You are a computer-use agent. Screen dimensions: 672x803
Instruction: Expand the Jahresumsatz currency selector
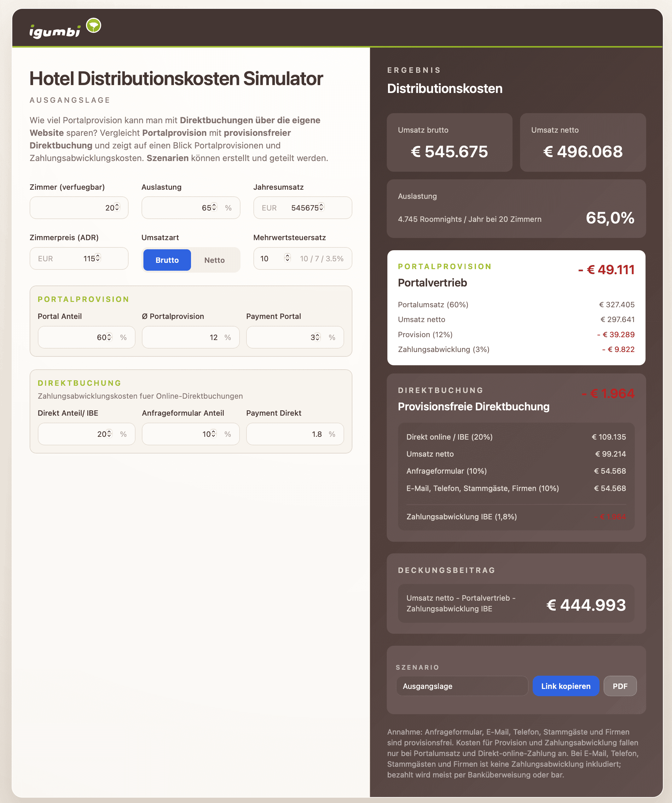(x=269, y=208)
